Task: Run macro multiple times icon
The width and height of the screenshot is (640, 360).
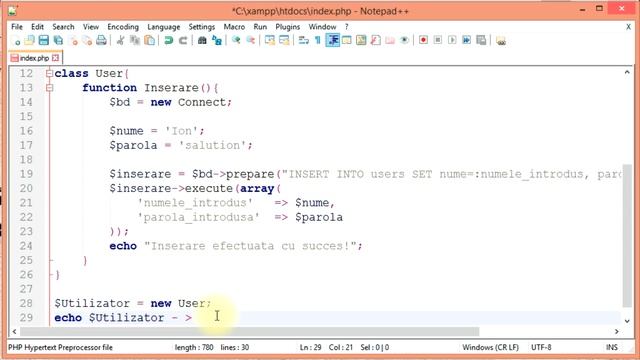Action: point(467,40)
